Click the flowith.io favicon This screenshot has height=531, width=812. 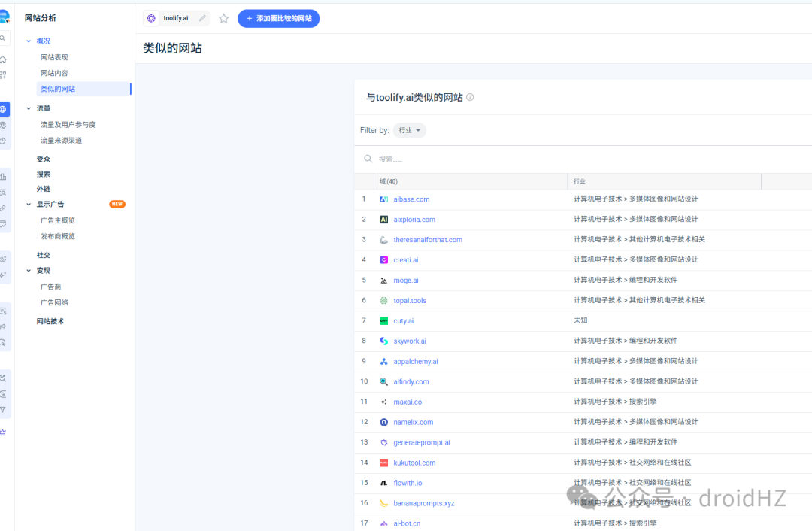pyautogui.click(x=383, y=483)
